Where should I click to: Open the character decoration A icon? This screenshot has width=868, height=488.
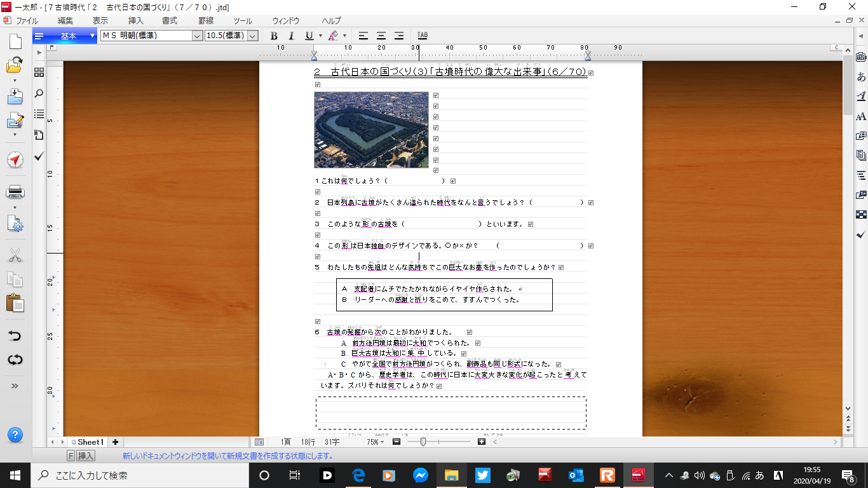pyautogui.click(x=861, y=97)
